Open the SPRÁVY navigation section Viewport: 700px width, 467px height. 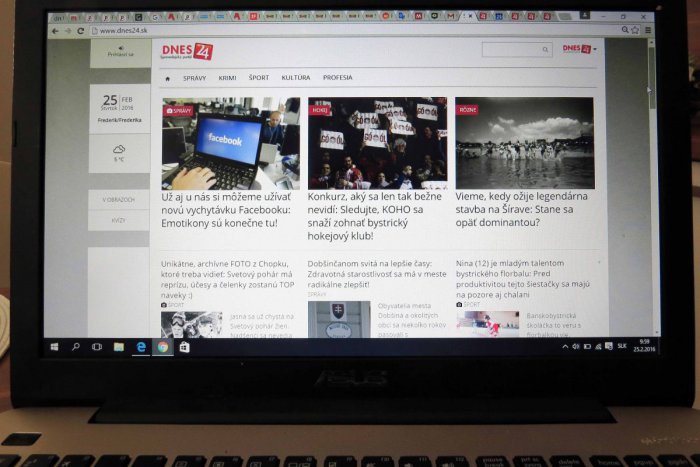[194, 78]
